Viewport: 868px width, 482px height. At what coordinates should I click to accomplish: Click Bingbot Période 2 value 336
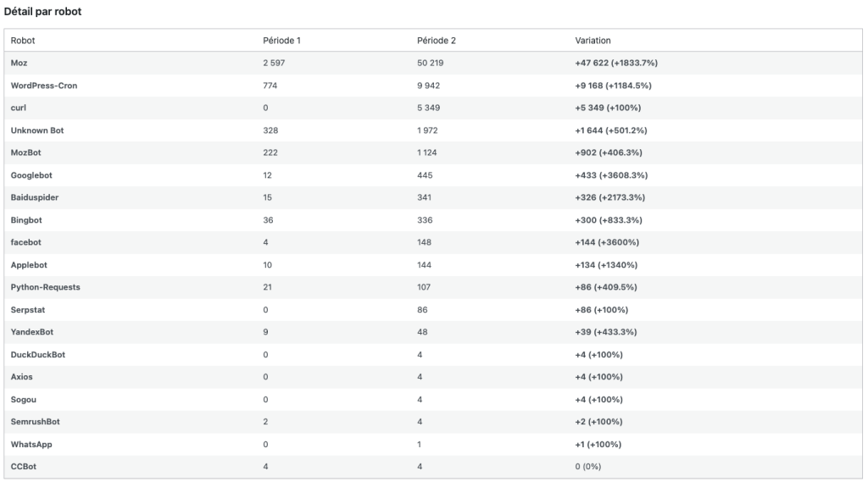[x=425, y=220]
